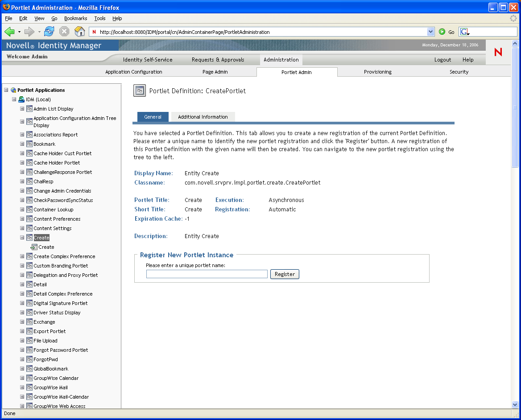This screenshot has width=521, height=420.
Task: Click the Reload page icon
Action: coord(49,32)
